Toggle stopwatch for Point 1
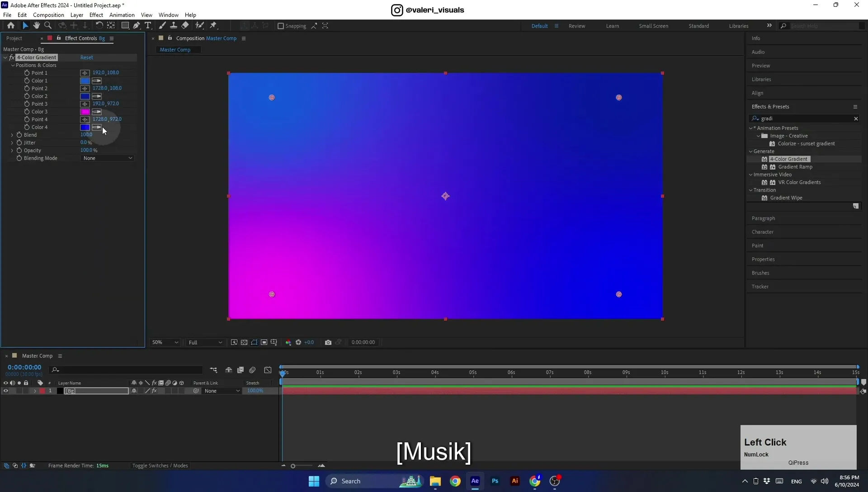Screen dimensions: 868x492 point(27,73)
